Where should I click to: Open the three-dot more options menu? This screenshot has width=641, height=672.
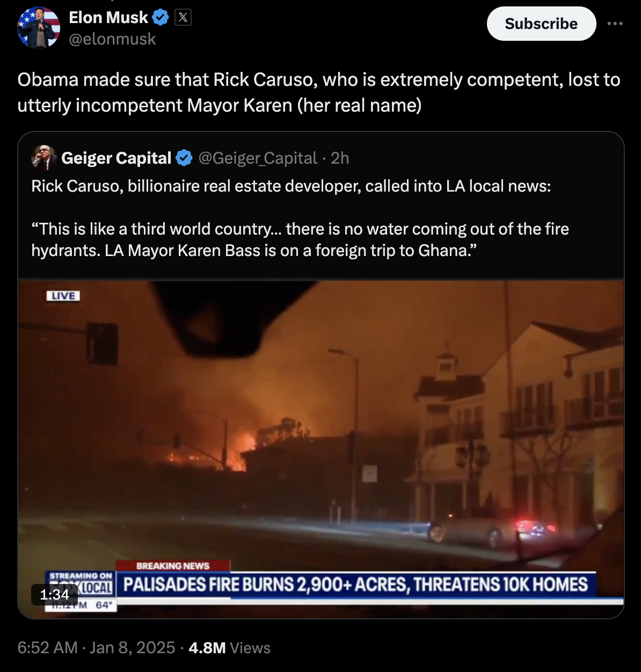pos(615,24)
